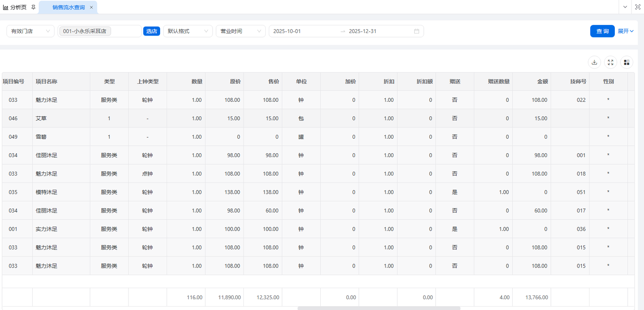Click the horizontal scrollbar at table bottom
Screen dimensions: 644x310
click(x=379, y=308)
